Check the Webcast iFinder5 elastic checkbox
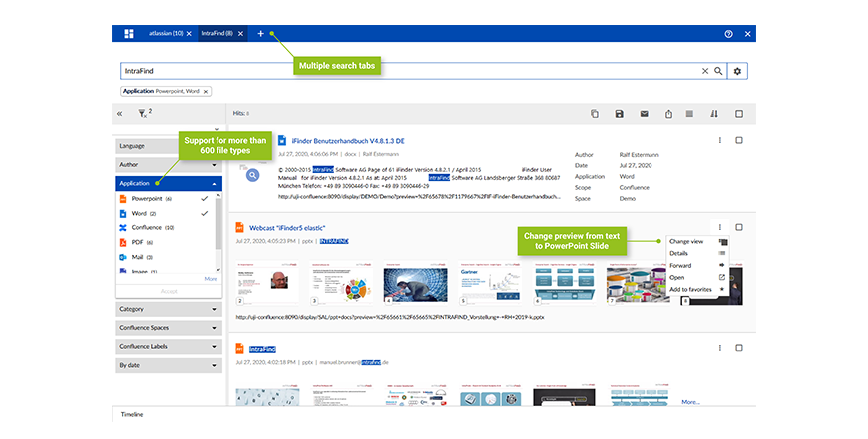868x439 pixels. (739, 227)
